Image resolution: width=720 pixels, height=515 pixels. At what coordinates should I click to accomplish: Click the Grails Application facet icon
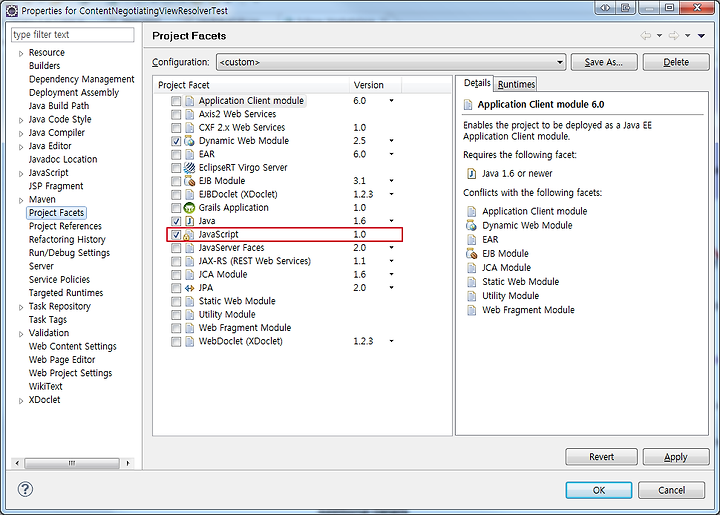189,207
